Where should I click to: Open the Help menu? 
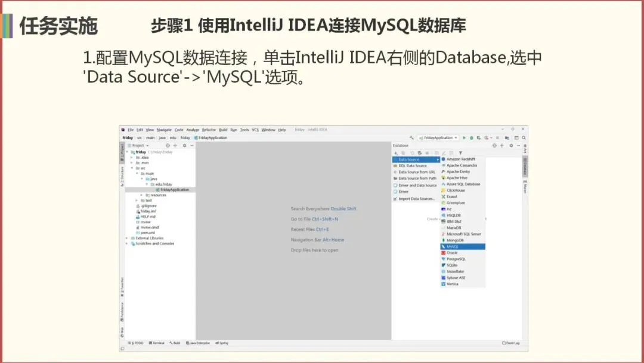[x=281, y=130]
